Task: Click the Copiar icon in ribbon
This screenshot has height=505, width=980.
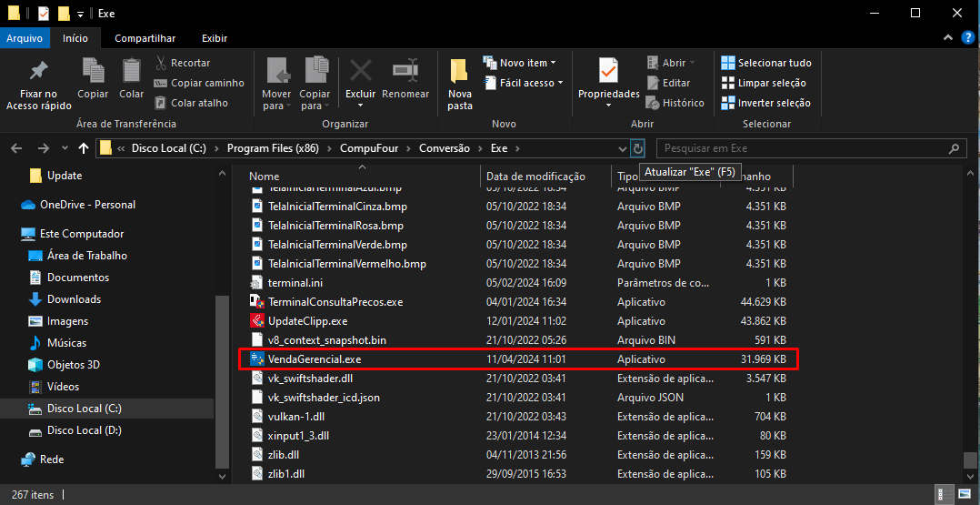Action: pos(93,71)
